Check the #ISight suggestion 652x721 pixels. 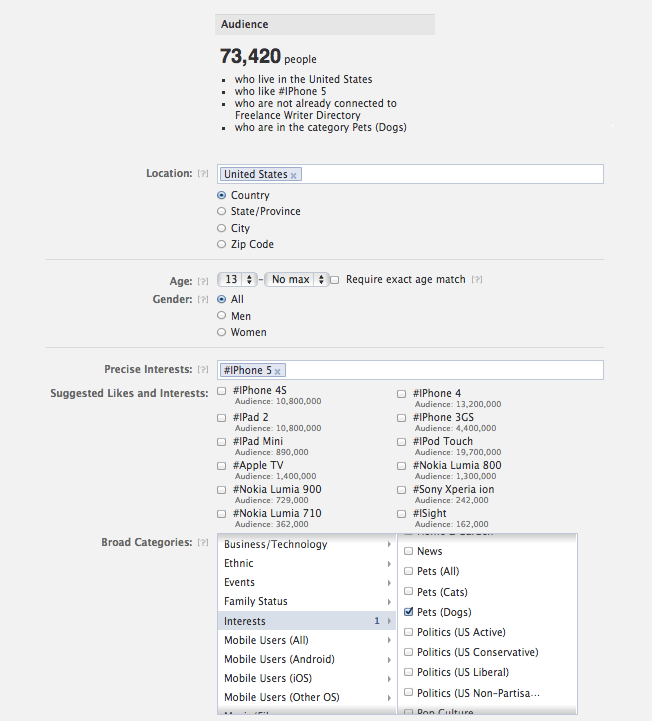[401, 514]
